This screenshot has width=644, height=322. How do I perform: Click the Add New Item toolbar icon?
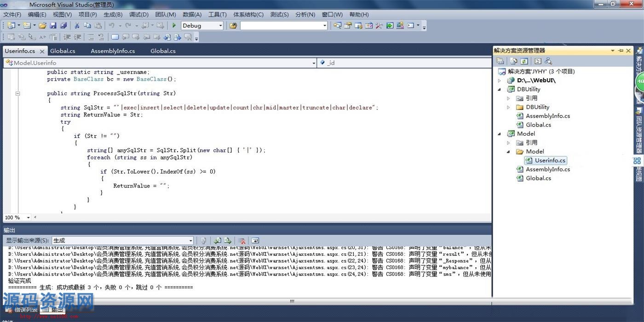tap(27, 25)
